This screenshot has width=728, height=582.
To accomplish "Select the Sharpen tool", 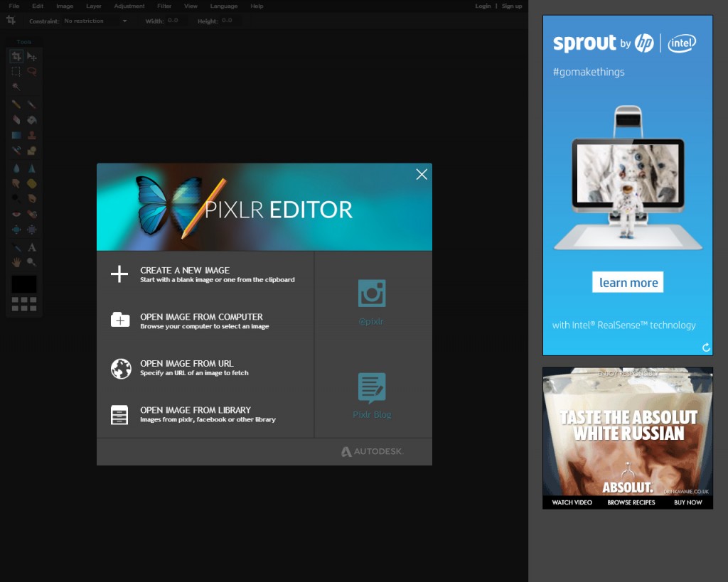I will tap(31, 168).
